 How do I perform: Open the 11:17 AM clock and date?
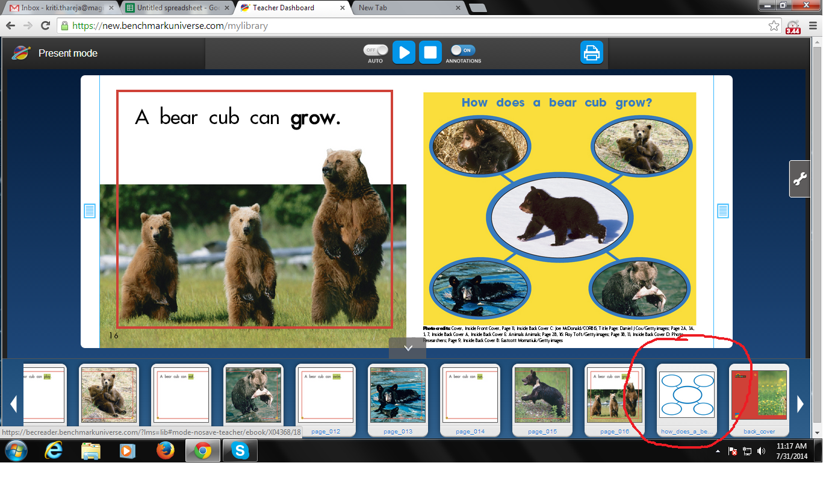[x=792, y=450]
